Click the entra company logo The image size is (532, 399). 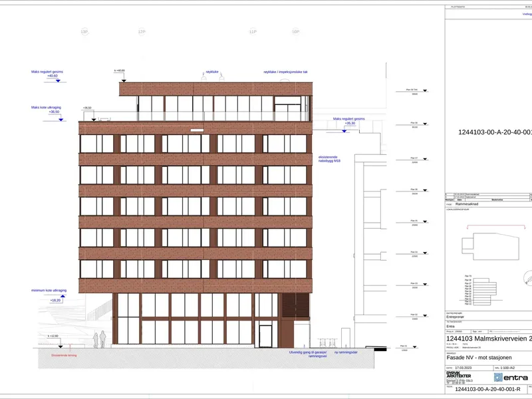(511, 377)
